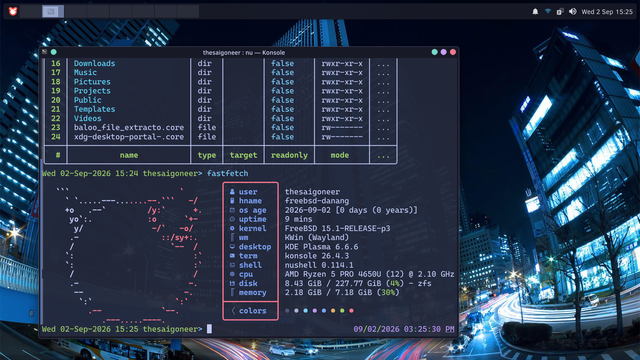This screenshot has height=360, width=640.
Task: Open the notifications bell in system tray
Action: [x=535, y=12]
